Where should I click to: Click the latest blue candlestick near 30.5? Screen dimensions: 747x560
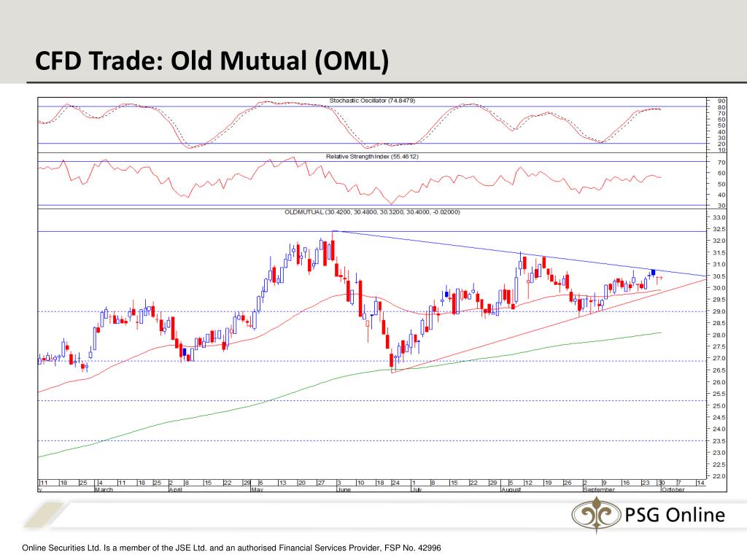[653, 273]
